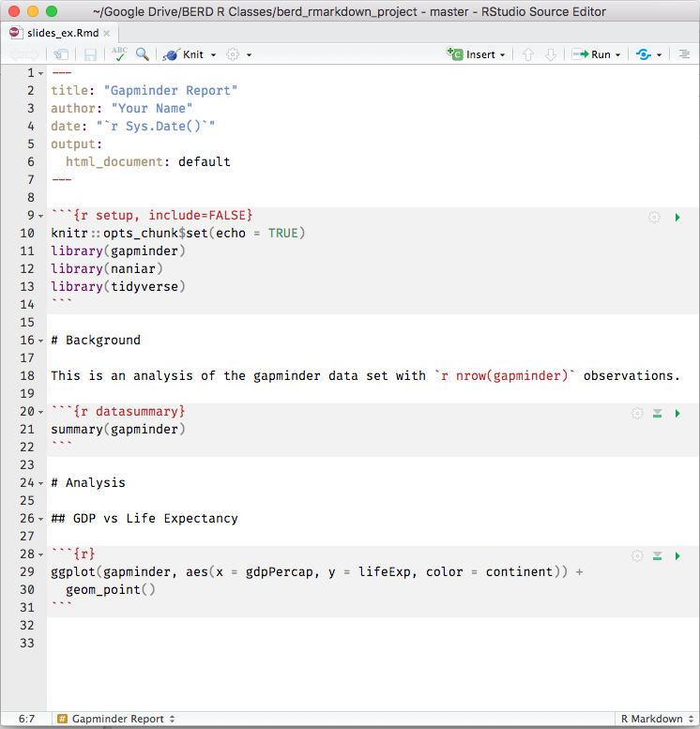Viewport: 700px width, 729px height.
Task: Click the publish document icon
Action: pyautogui.click(x=644, y=54)
